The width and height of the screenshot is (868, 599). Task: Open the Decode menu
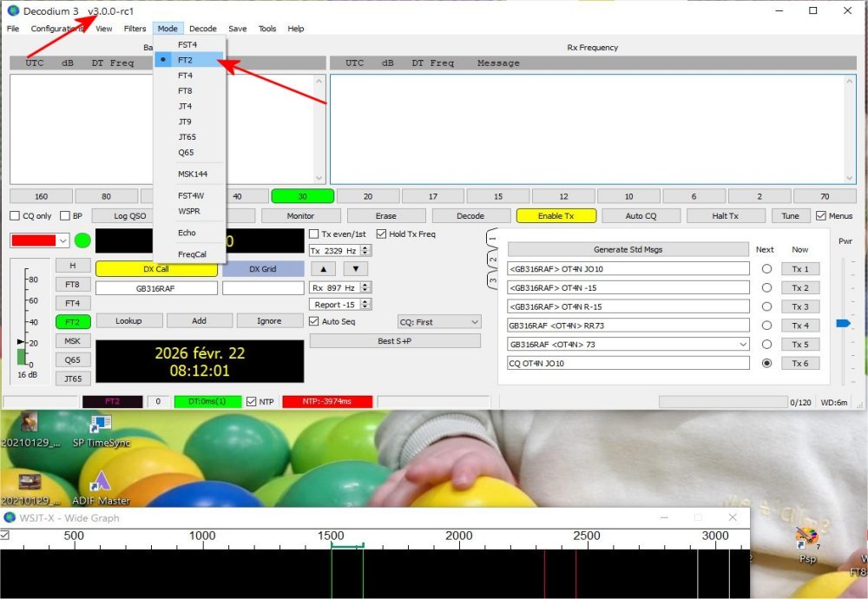point(202,29)
